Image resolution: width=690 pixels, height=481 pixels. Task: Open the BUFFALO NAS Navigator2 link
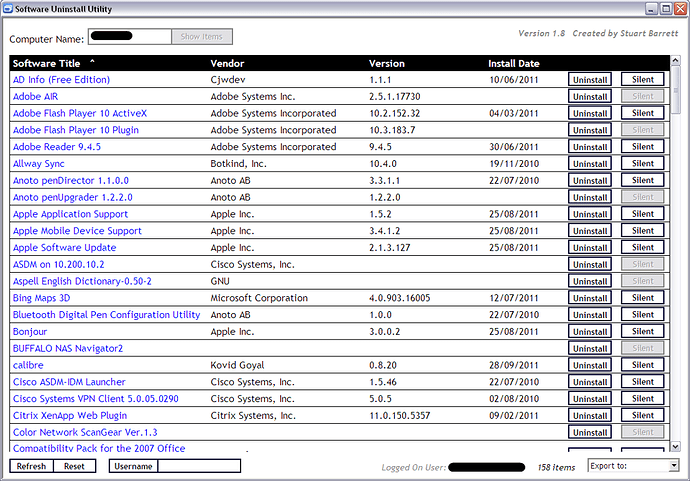pyautogui.click(x=68, y=348)
